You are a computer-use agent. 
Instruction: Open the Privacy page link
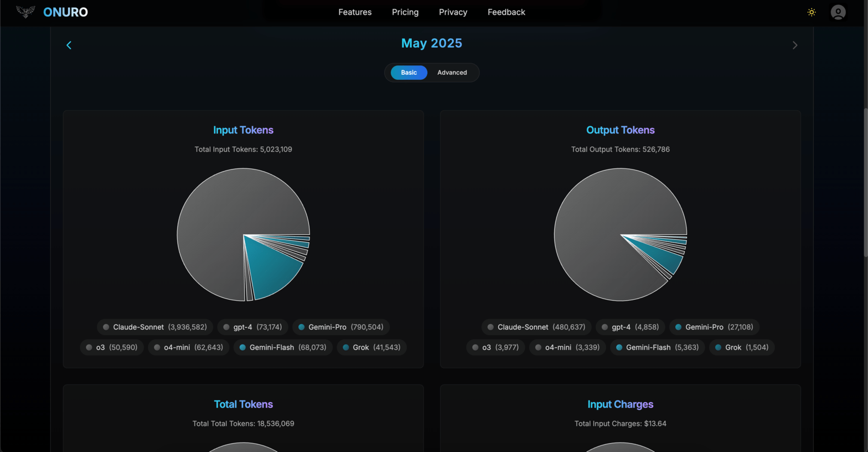453,12
